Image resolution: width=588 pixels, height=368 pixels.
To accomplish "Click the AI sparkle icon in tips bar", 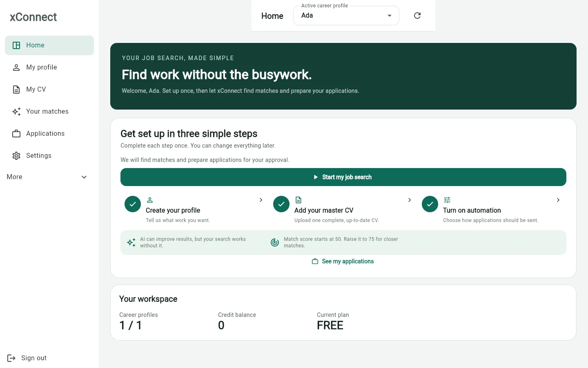I will pos(131,242).
